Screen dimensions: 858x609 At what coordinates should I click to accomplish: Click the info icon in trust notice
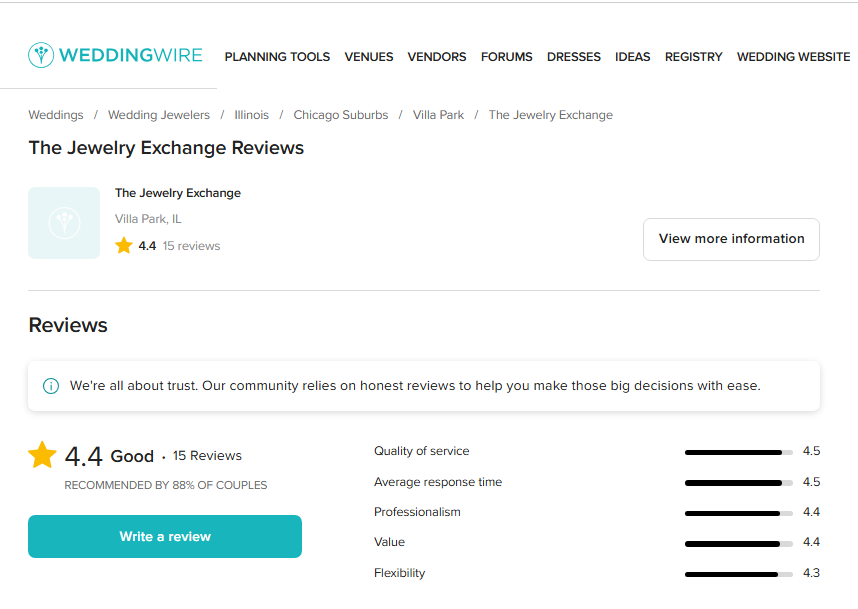[51, 386]
